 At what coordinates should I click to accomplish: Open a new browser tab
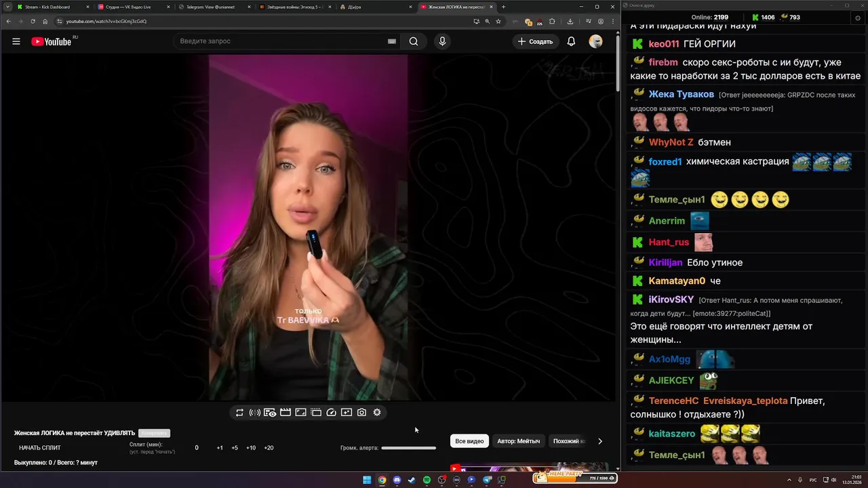pos(503,7)
